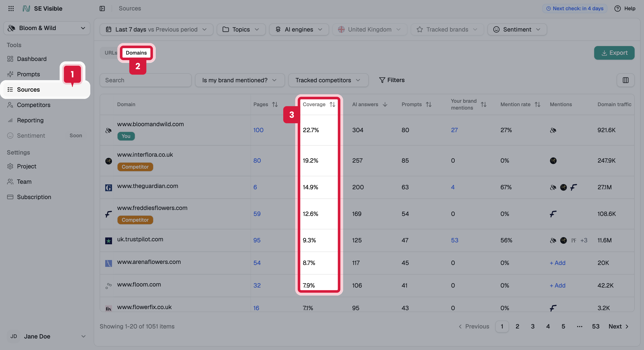Open 53 brand mentions for trustpilot
The image size is (644, 350).
coord(454,240)
